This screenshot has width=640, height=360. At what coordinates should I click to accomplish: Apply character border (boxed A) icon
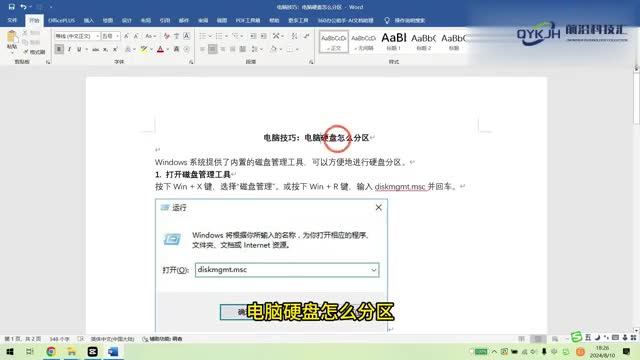click(x=187, y=36)
